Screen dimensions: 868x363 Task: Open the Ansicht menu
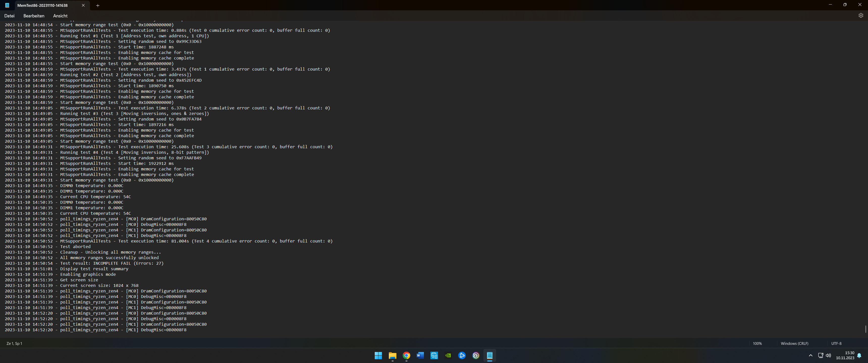coord(60,16)
